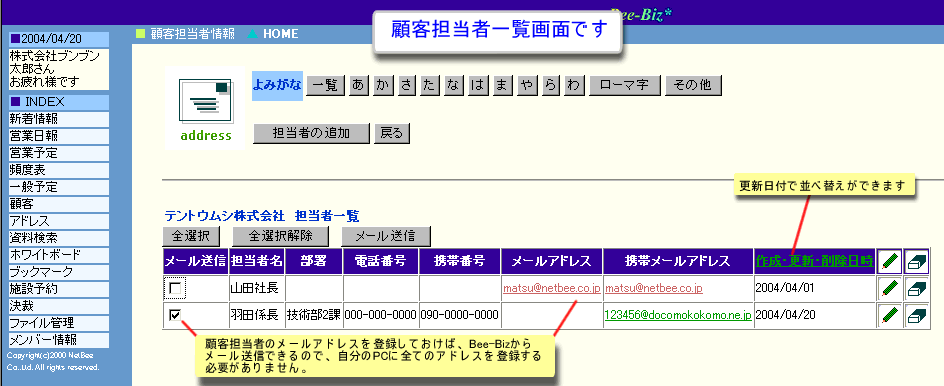Click eraser delete icon for 羽田係長 row

(x=916, y=315)
